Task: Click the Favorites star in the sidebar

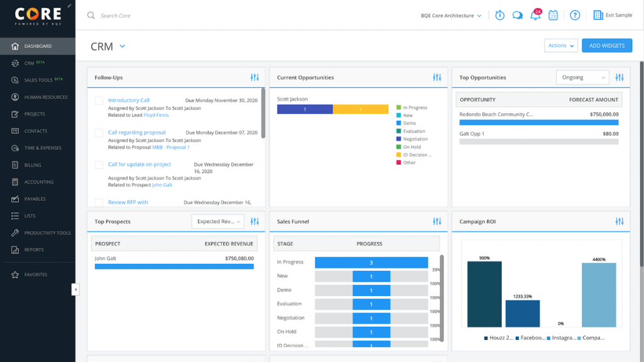Action: coord(14,275)
